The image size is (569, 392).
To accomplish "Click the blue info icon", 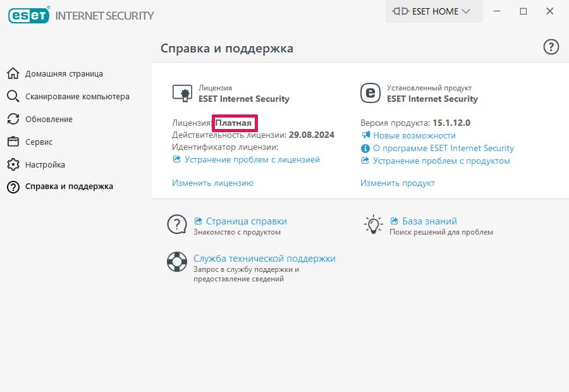I will 365,148.
